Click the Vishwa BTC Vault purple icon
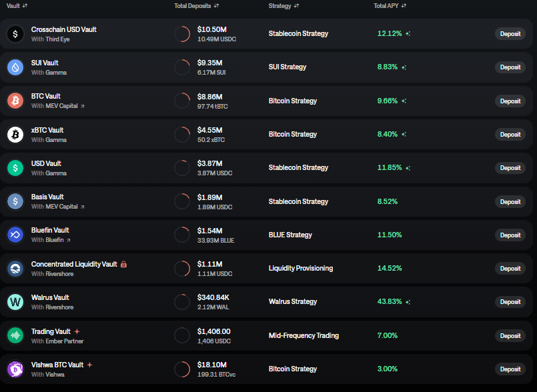 [x=15, y=369]
